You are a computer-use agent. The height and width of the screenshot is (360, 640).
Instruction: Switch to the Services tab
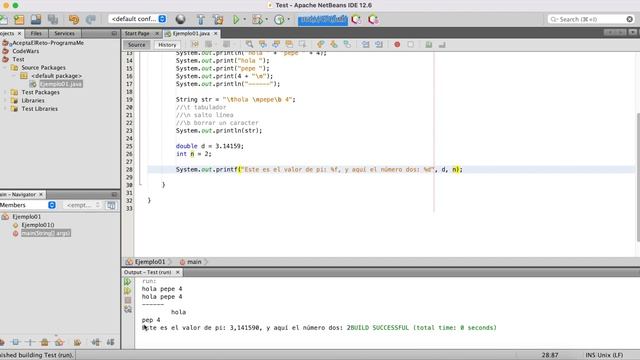64,33
